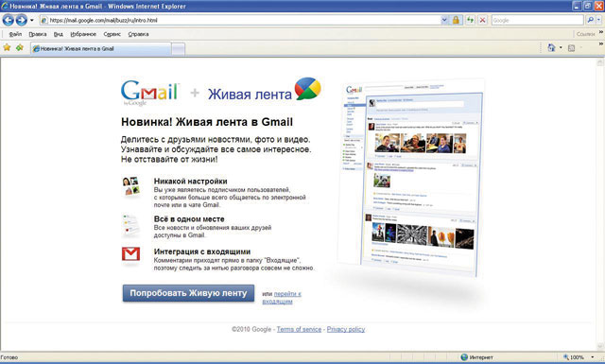This screenshot has height=364, width=605.
Task: Open the Справка menu
Action: 138,34
